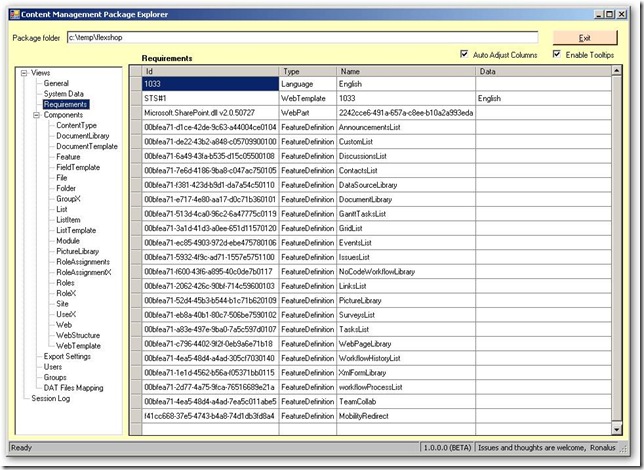Image resolution: width=644 pixels, height=470 pixels.
Task: Click the SurveysList name cell
Action: 406,315
